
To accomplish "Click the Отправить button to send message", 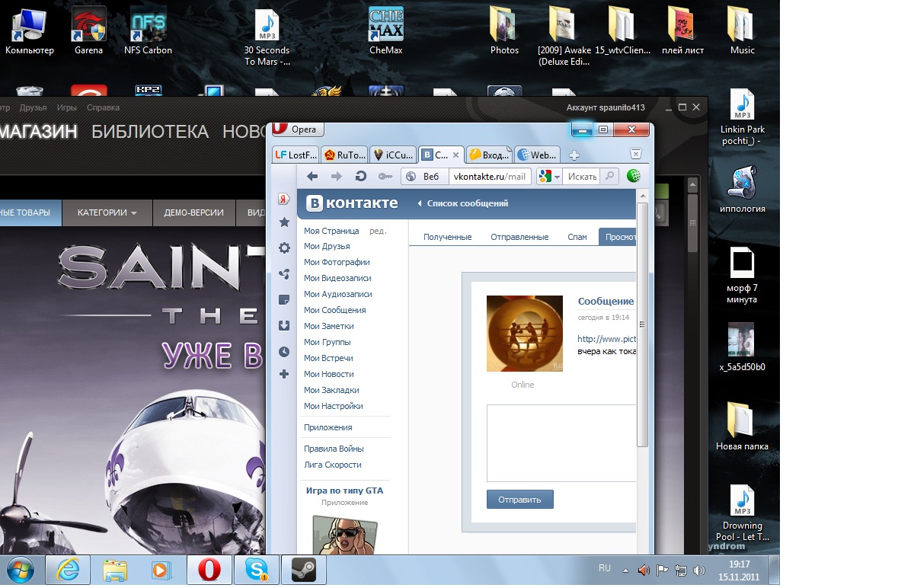I will click(x=520, y=500).
